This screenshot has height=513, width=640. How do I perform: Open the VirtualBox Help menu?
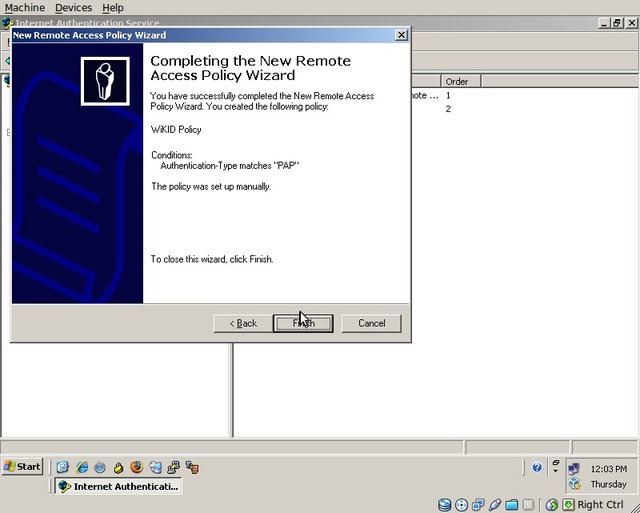click(113, 8)
